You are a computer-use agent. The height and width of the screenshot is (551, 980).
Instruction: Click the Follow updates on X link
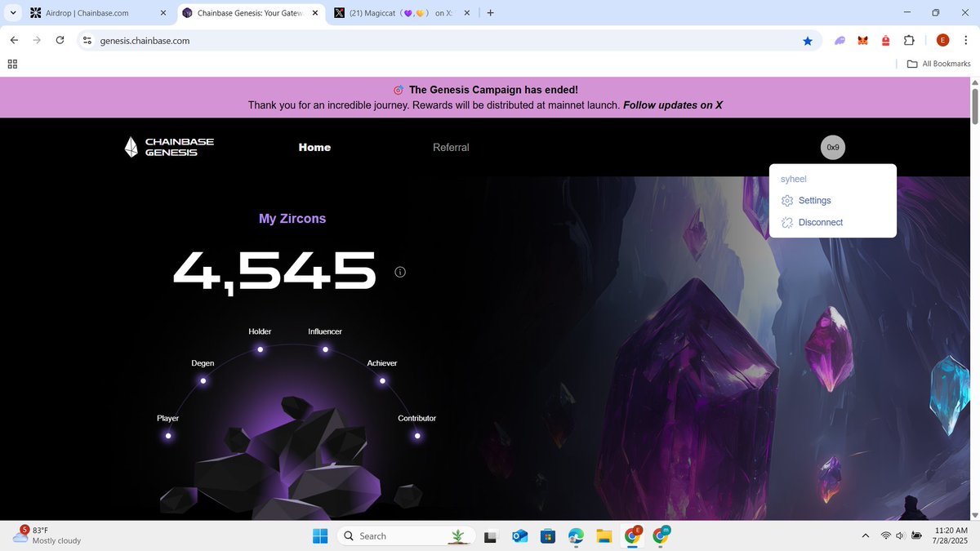pos(673,105)
